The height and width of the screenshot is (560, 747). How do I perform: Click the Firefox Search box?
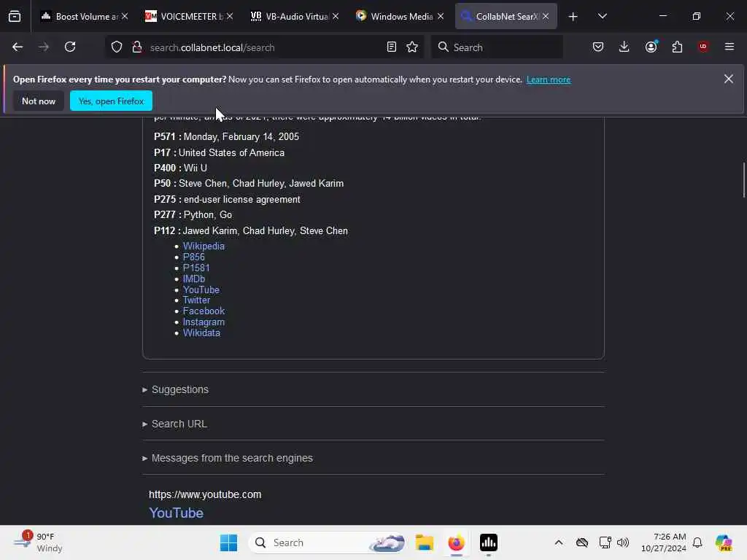pos(497,47)
